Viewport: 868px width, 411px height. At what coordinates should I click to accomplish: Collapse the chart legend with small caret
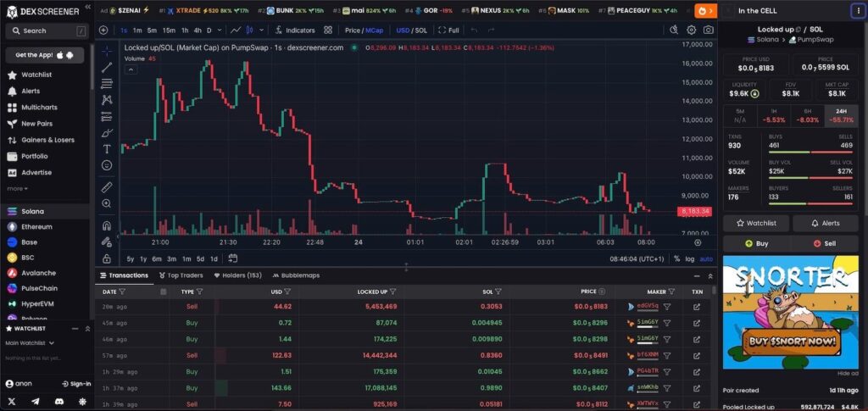coord(131,69)
